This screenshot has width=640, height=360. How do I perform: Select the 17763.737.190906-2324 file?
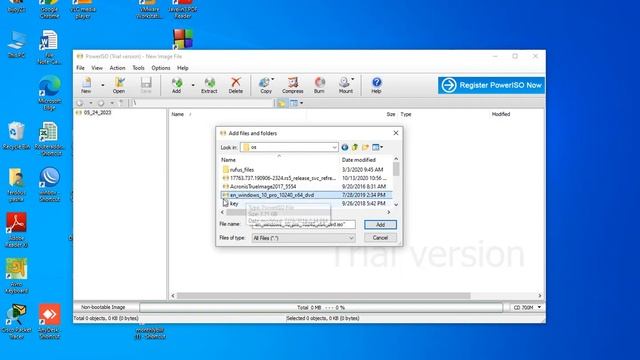(x=282, y=178)
